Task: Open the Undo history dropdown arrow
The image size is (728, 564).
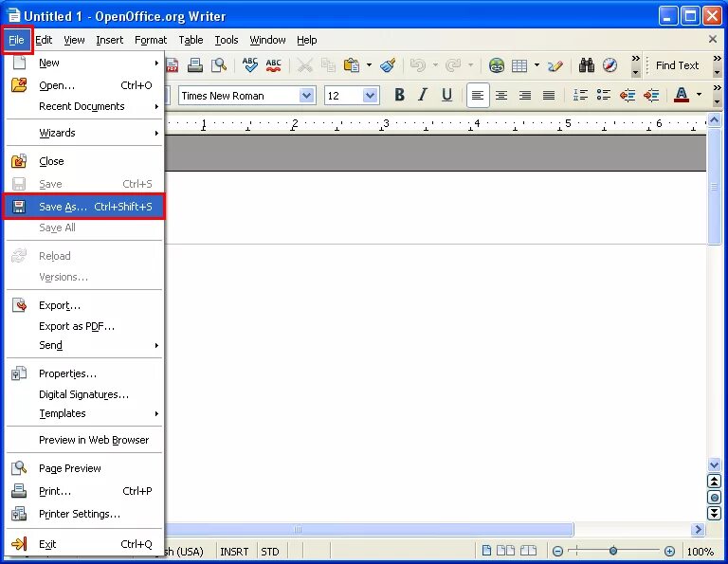Action: coord(435,65)
